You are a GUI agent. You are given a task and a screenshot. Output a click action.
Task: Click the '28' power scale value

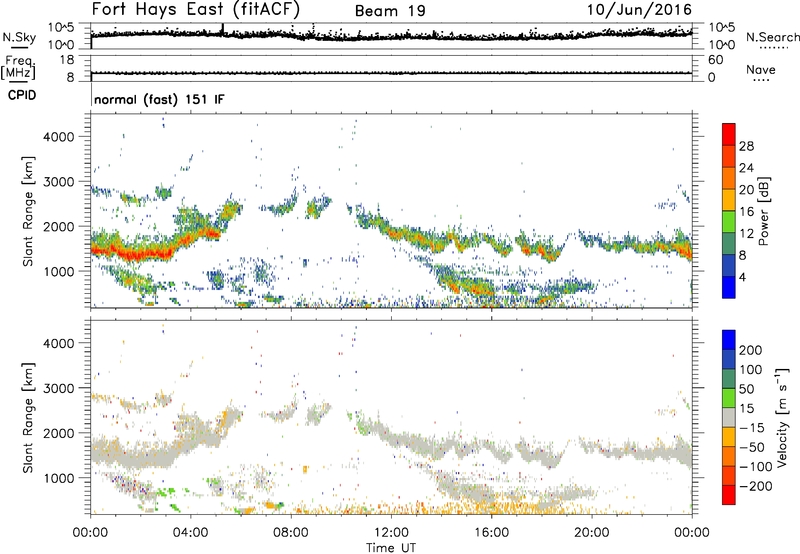(746, 146)
